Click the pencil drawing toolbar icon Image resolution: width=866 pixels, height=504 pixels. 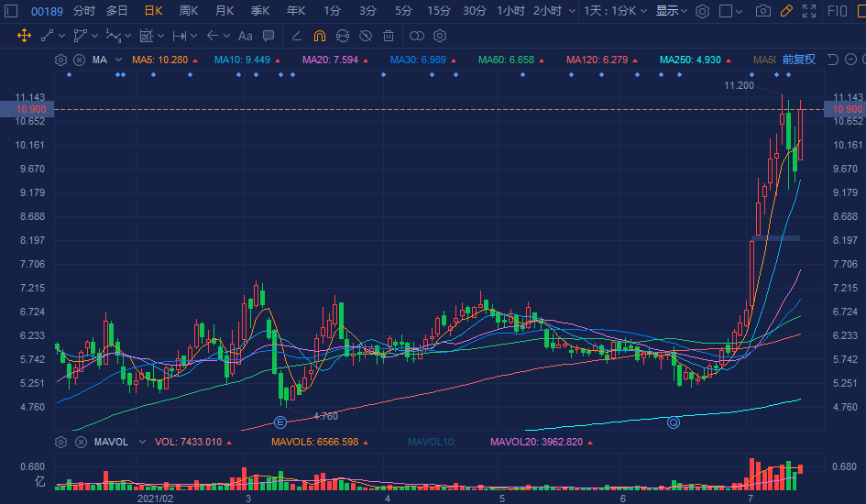786,11
